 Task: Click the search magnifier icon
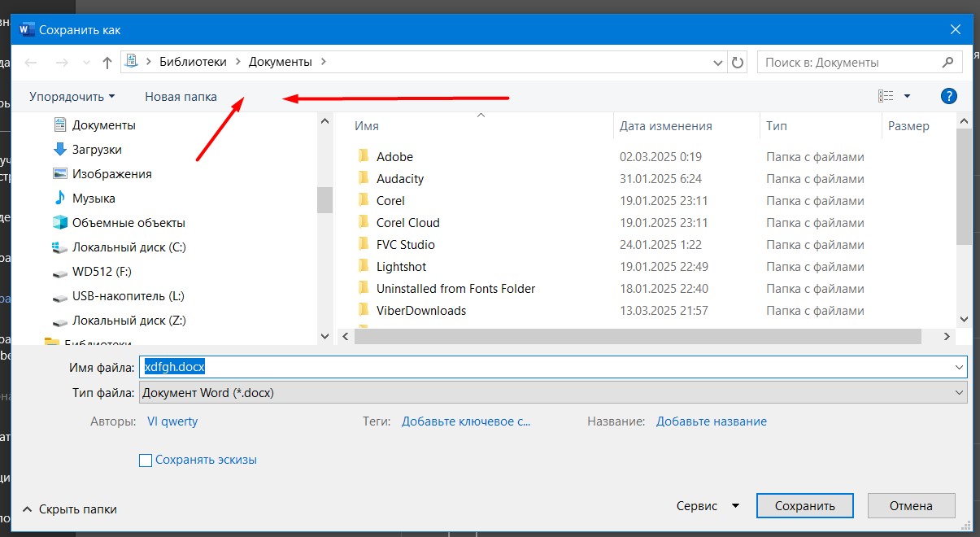pyautogui.click(x=947, y=62)
